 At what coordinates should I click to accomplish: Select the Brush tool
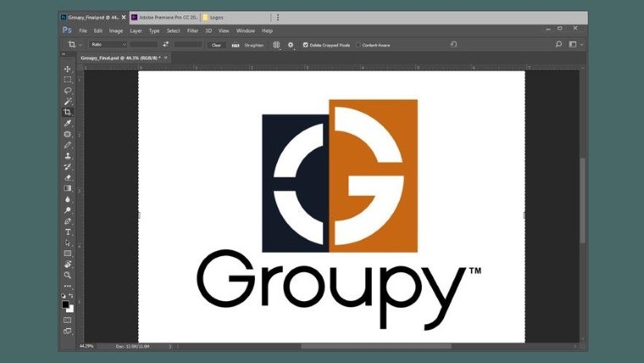(x=68, y=145)
